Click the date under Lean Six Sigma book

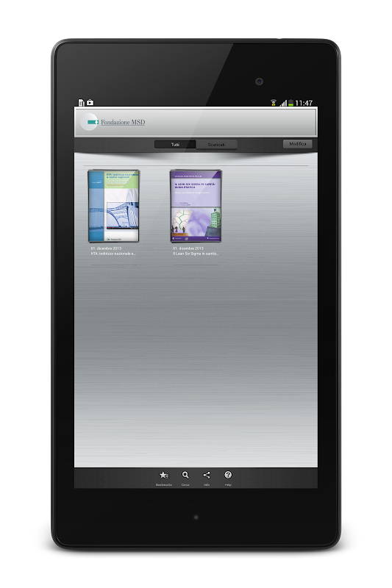[188, 248]
